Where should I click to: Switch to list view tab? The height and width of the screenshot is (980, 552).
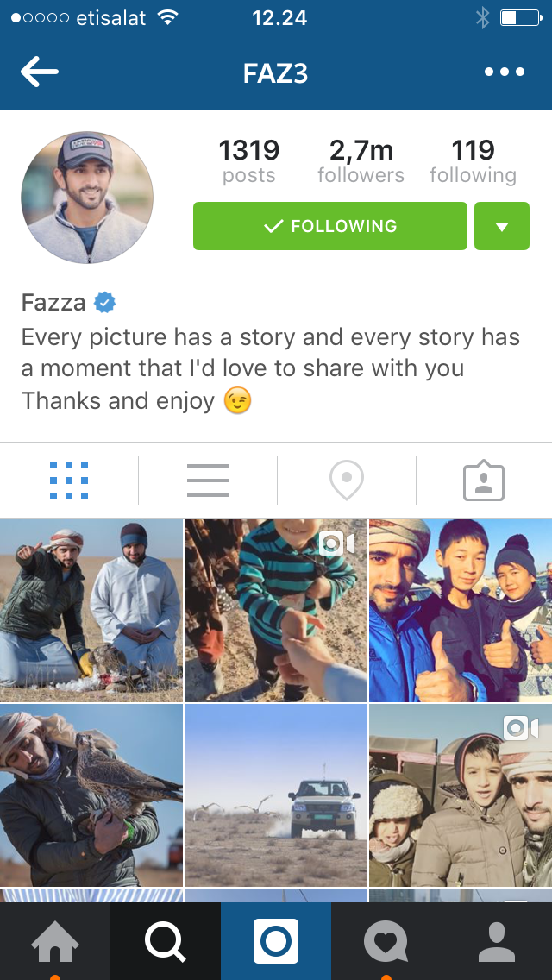point(208,480)
